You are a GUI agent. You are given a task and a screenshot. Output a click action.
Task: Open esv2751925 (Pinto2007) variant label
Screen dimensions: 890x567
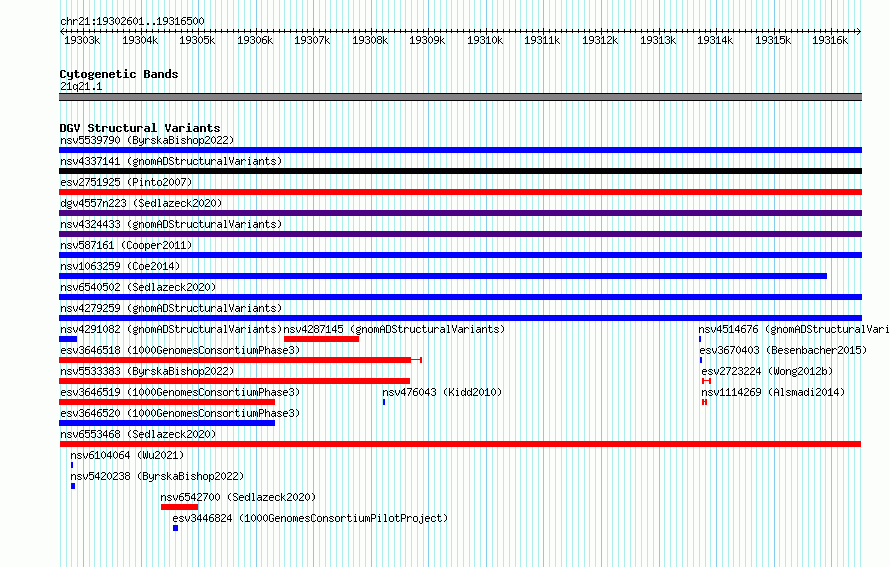coord(126,182)
